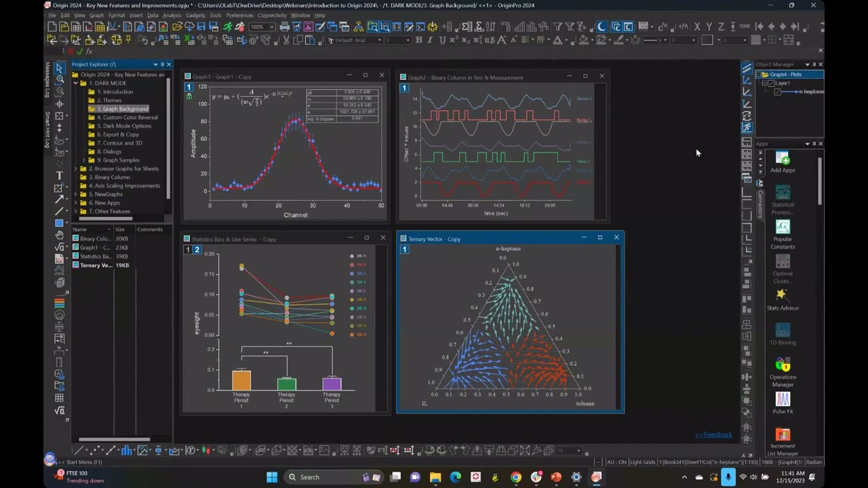Image resolution: width=868 pixels, height=488 pixels.
Task: Click layer 1 button in Ternary Vector graph
Action: pos(404,249)
